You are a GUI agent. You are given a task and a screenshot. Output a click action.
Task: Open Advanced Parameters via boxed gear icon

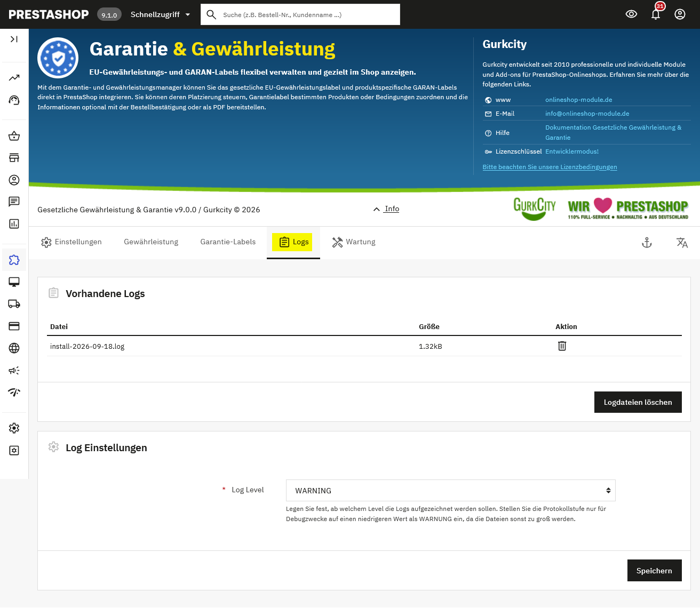[x=14, y=451]
